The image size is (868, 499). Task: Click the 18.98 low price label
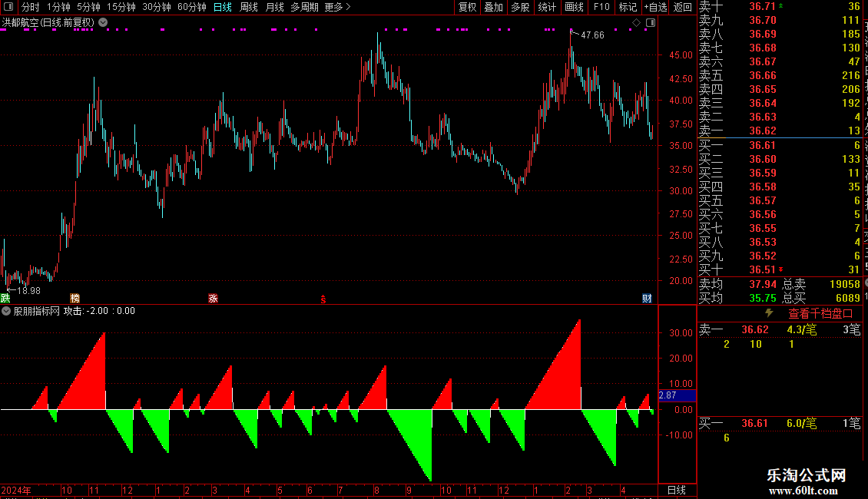point(28,290)
